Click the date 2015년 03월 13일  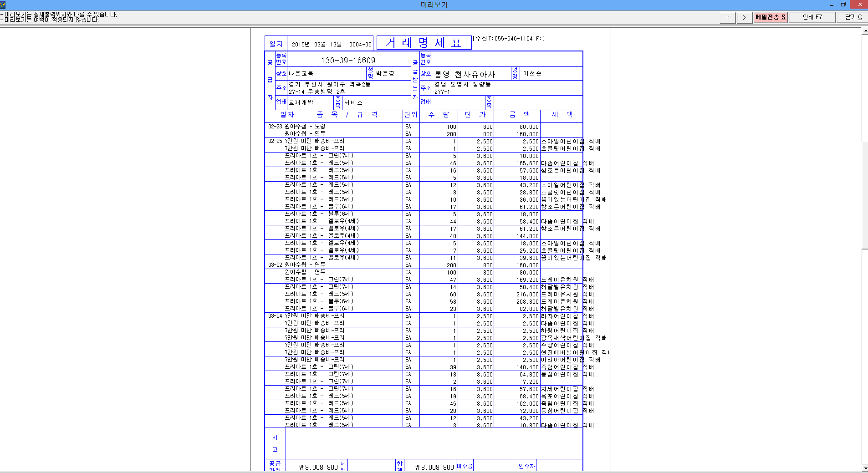point(317,45)
